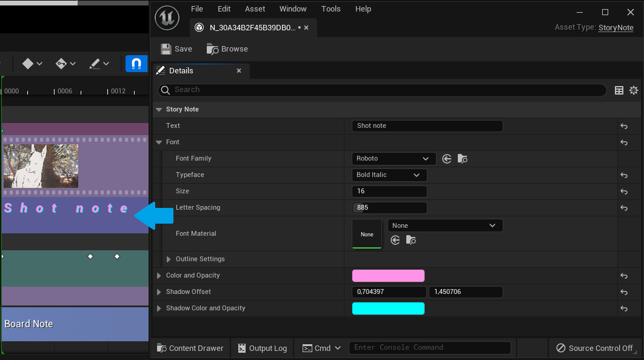Expand the Outline Settings section

click(x=169, y=259)
